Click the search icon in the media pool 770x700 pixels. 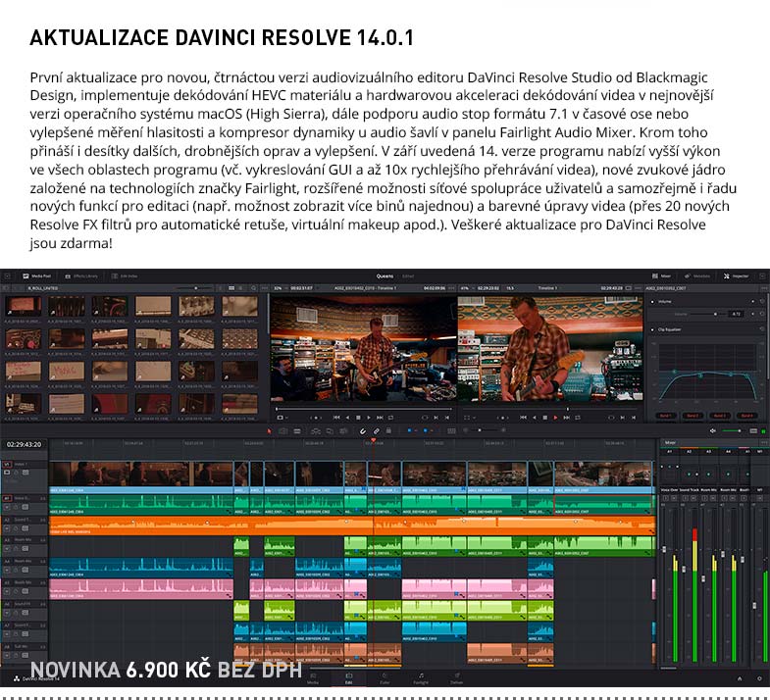point(253,288)
